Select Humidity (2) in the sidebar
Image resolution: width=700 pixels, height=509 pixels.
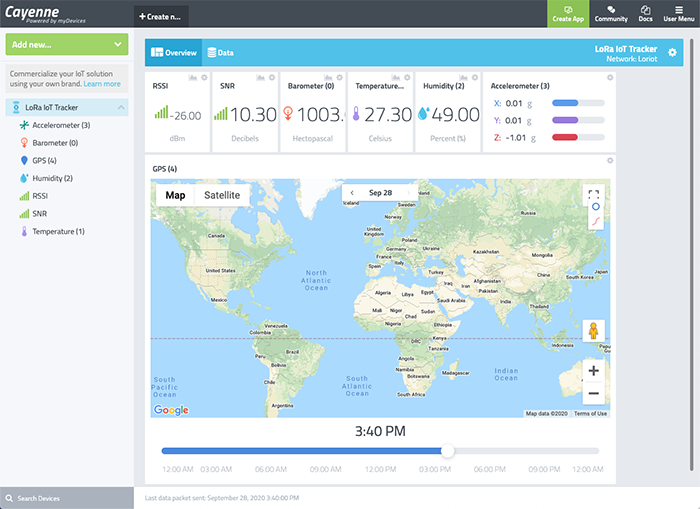coord(52,178)
